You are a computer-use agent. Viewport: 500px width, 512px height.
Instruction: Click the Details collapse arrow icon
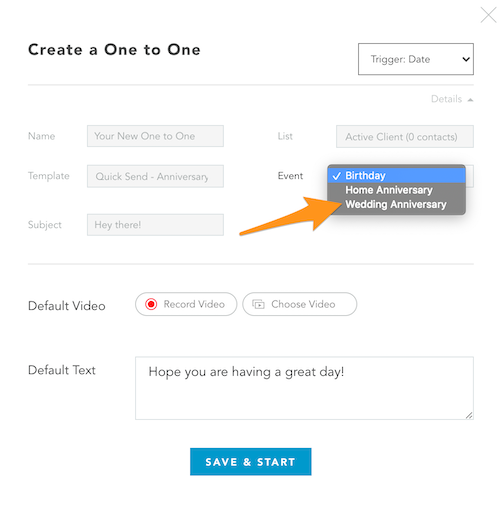[470, 100]
